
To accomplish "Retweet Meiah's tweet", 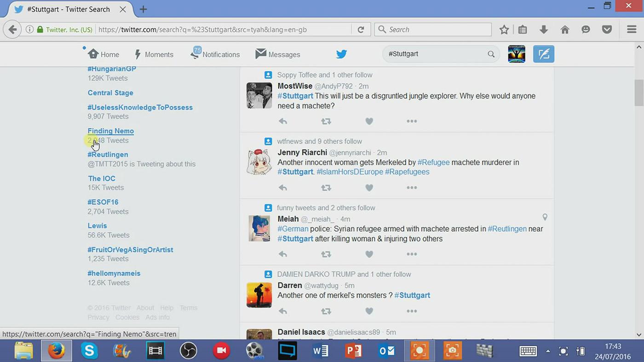I will coord(326,254).
